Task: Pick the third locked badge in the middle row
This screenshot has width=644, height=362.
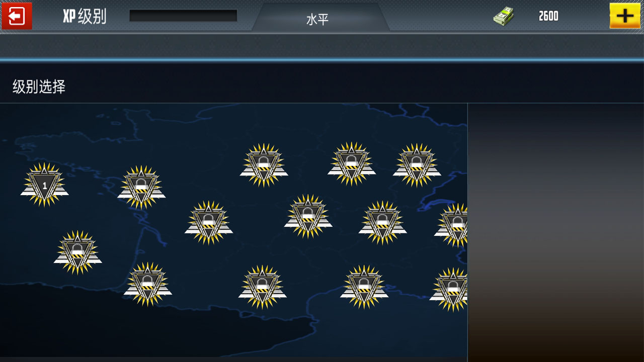Action: (382, 223)
